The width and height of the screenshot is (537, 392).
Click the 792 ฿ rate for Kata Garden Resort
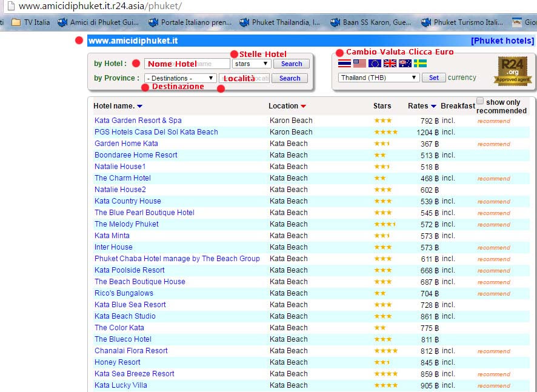[x=430, y=121]
